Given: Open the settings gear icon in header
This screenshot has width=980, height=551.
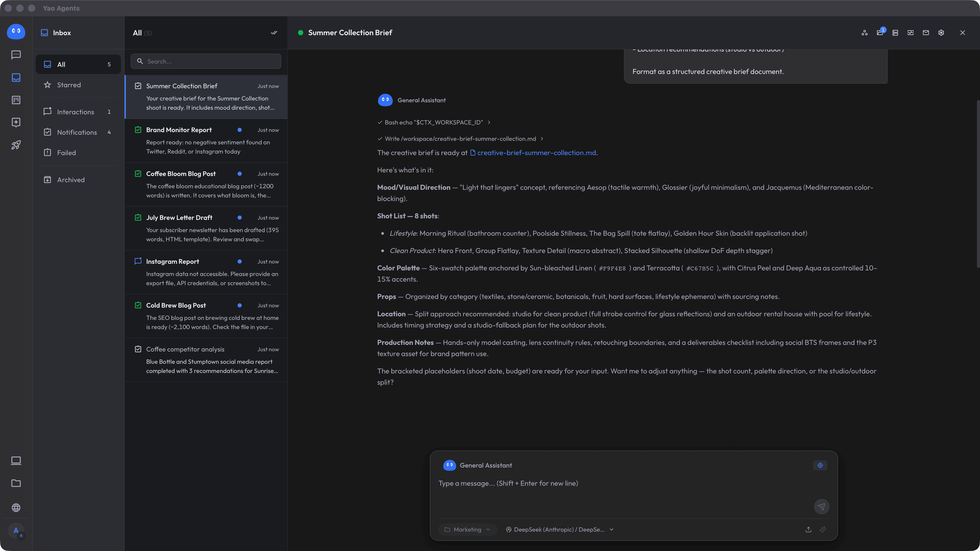Looking at the screenshot, I should tap(941, 33).
